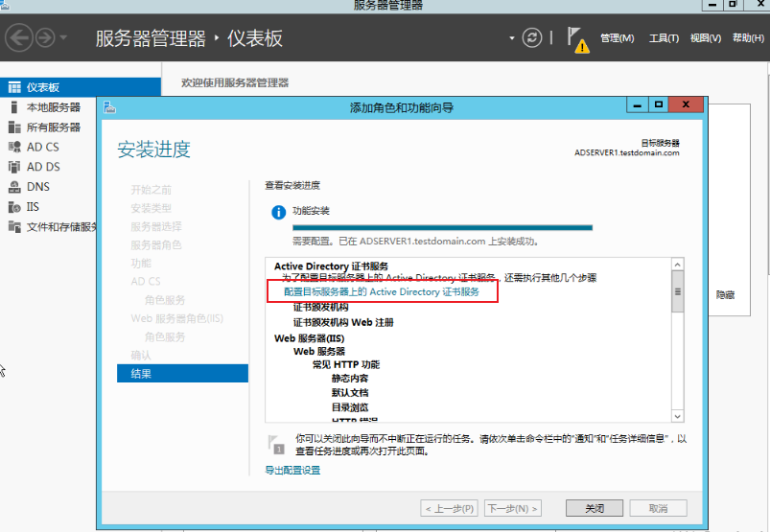Click the 导出配置设置 link

coord(292,470)
